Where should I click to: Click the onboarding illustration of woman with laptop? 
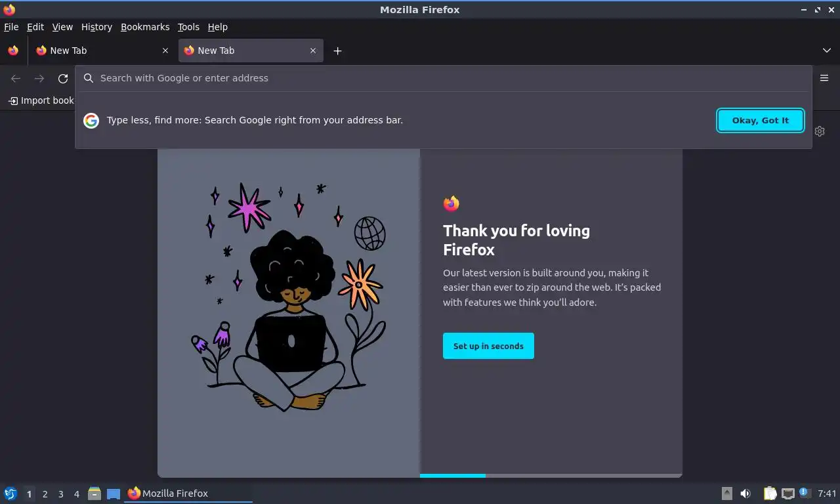pyautogui.click(x=289, y=299)
